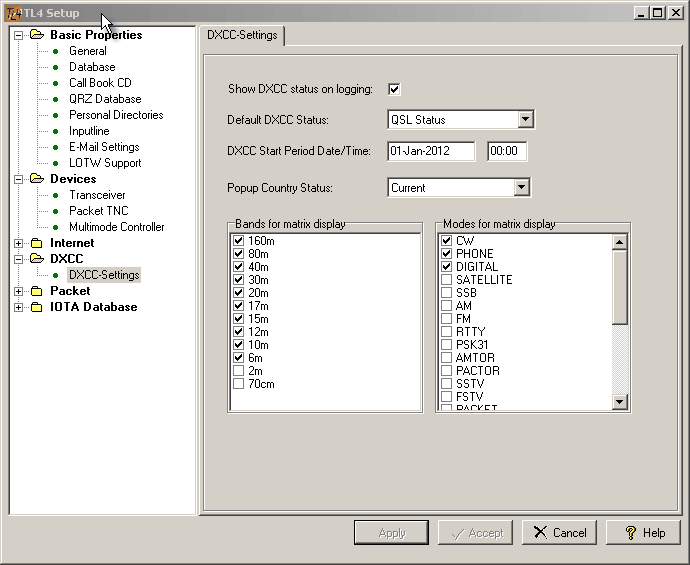Click the DXCC start date field 01-Jan-2012
690x565 pixels.
point(431,151)
